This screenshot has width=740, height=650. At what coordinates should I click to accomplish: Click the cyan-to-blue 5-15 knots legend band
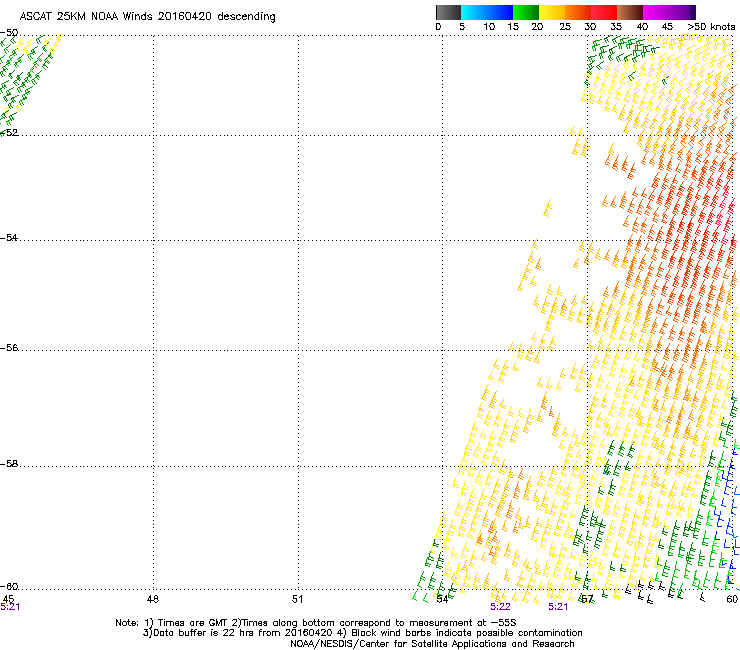click(x=487, y=12)
